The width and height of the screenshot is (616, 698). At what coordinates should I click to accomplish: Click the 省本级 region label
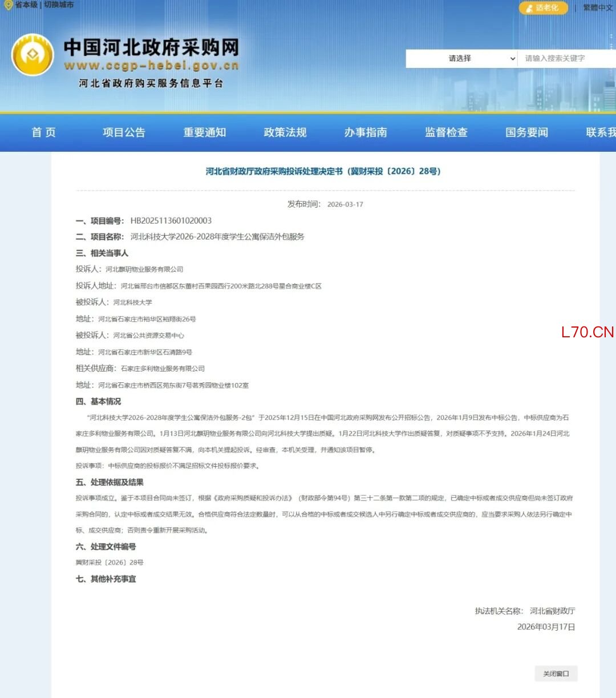[26, 5]
